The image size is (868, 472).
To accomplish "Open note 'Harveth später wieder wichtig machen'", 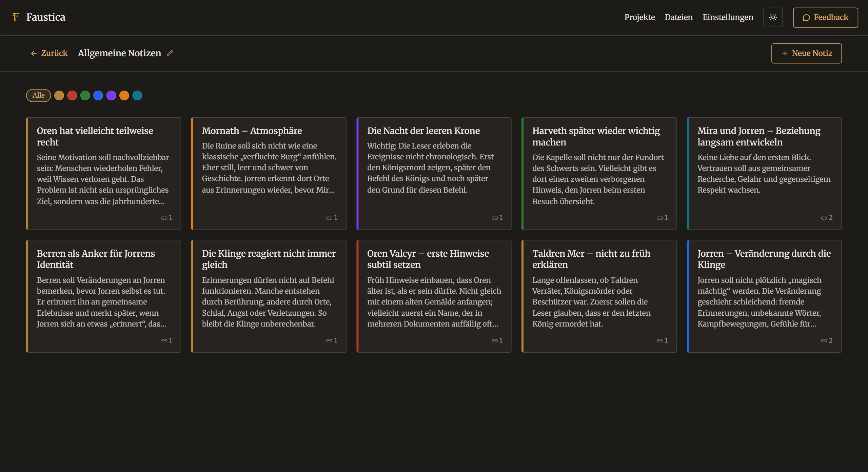I will [599, 173].
